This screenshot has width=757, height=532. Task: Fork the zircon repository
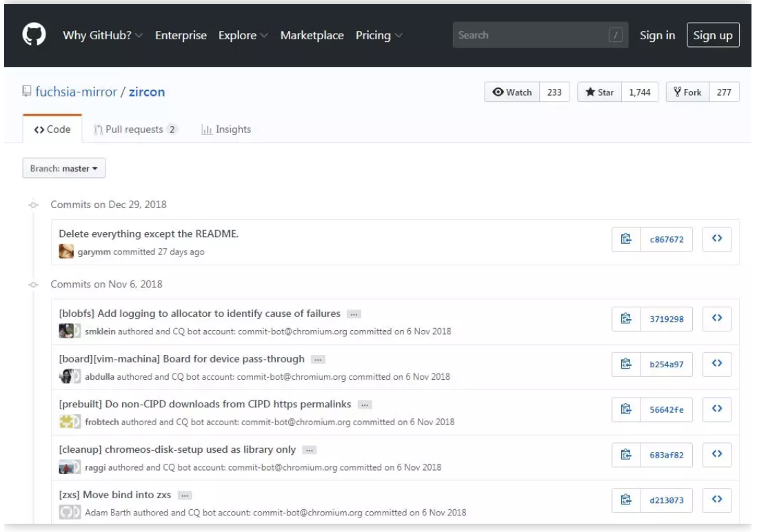688,92
